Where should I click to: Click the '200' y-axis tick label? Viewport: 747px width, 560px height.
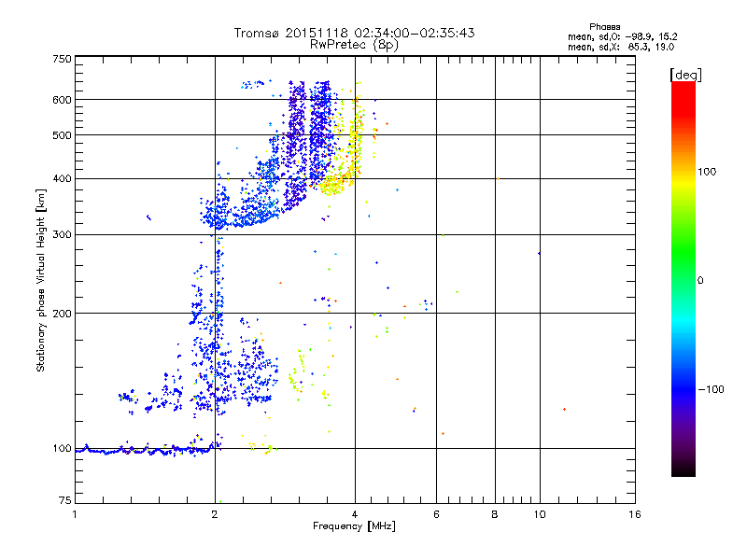coord(63,314)
